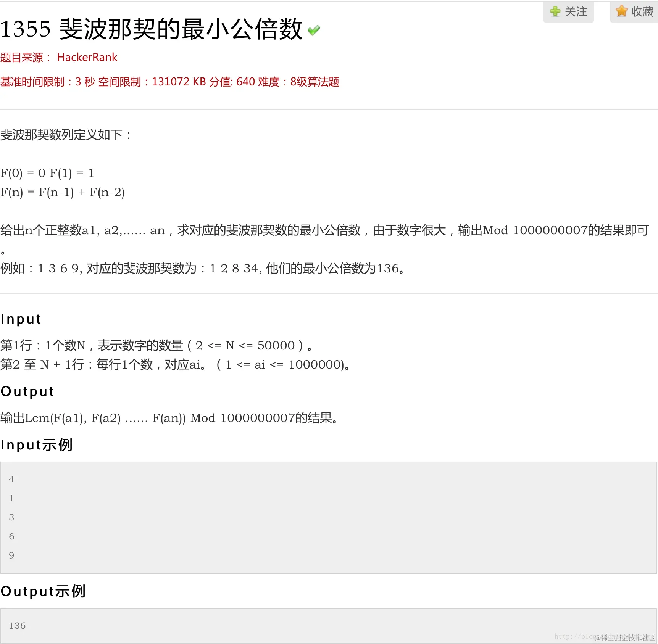
Task: Click the Output heading
Action: pyautogui.click(x=27, y=391)
